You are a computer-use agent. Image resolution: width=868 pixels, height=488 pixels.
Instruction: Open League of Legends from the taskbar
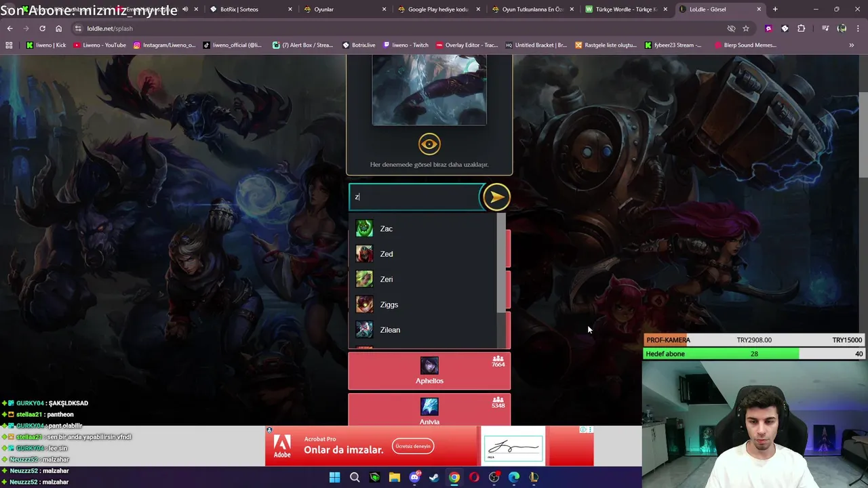click(534, 477)
